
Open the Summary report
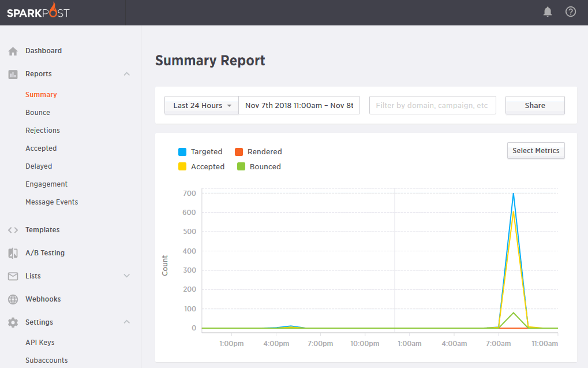click(41, 95)
